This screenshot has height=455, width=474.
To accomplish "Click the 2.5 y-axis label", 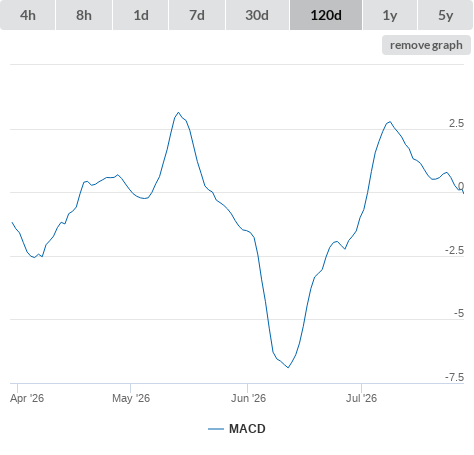I will pos(456,123).
